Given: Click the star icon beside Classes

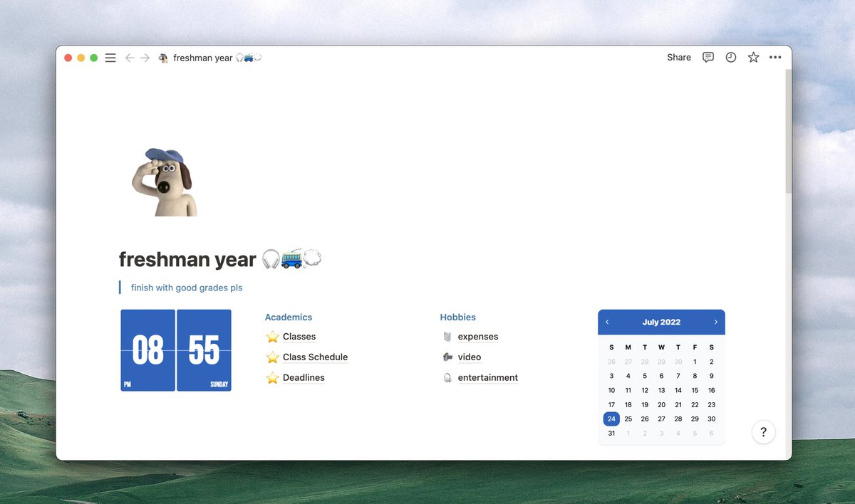Looking at the screenshot, I should pos(272,337).
